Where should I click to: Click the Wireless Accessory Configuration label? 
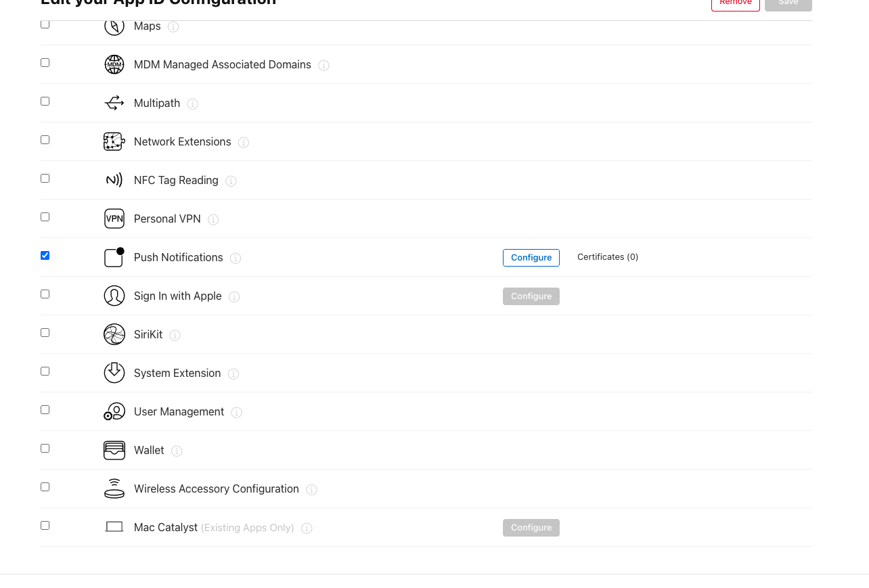pos(217,489)
